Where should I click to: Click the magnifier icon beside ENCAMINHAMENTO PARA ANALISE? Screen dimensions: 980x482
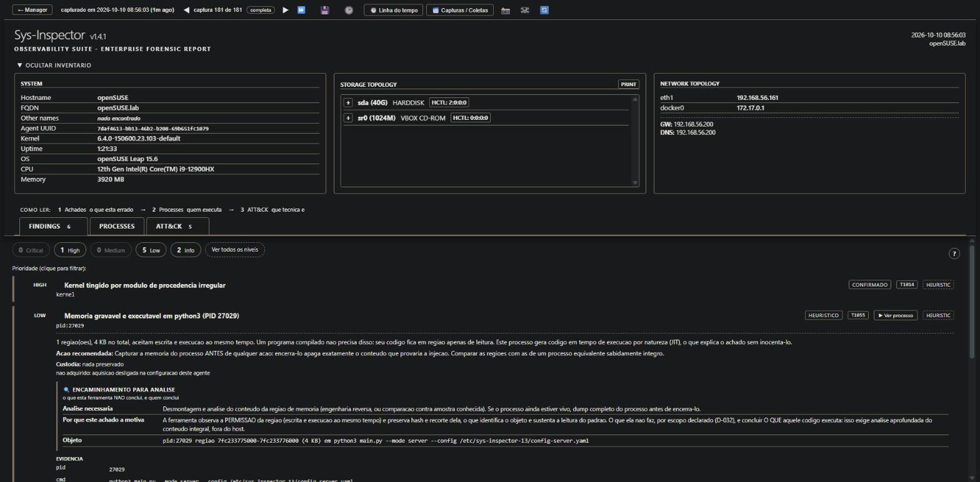click(66, 390)
